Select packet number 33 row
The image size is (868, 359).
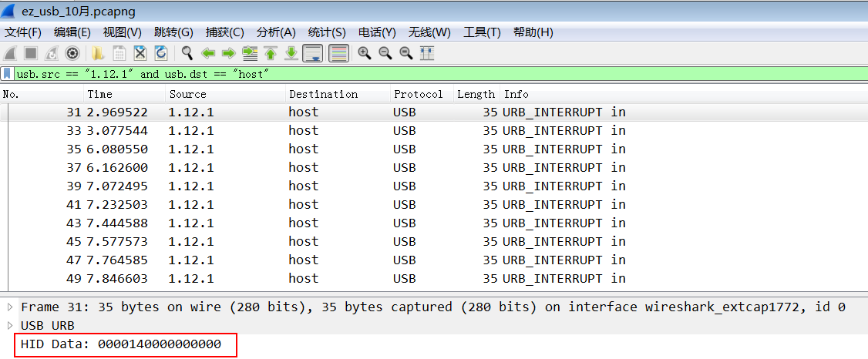434,130
